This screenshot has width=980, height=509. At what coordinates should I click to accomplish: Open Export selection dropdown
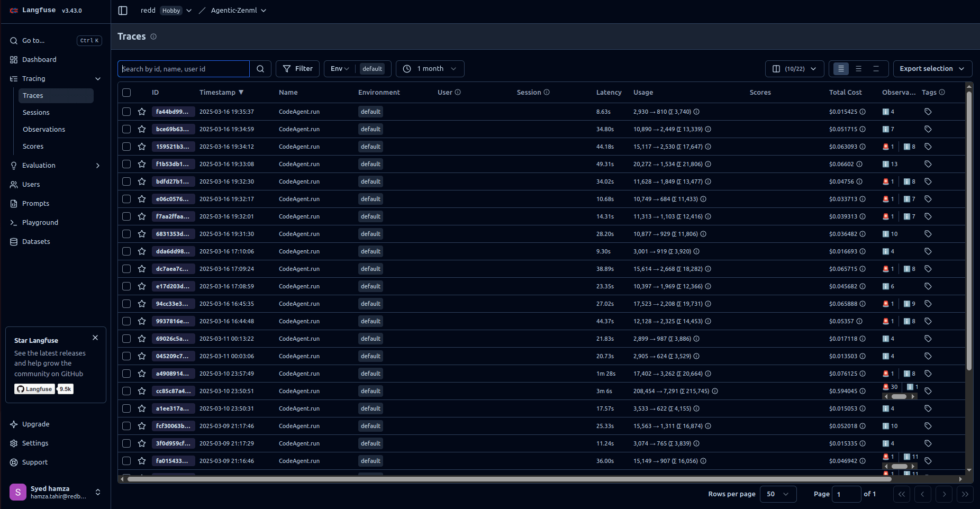(x=932, y=69)
